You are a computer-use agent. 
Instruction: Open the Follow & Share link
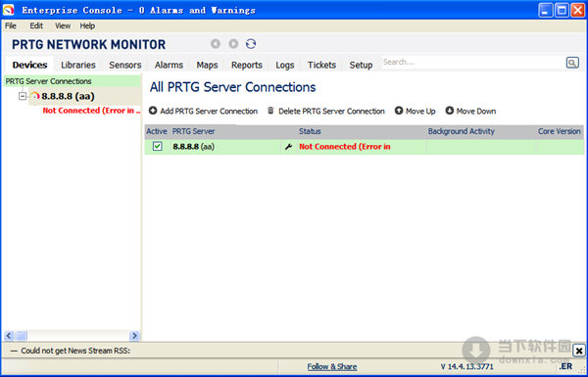pos(332,366)
